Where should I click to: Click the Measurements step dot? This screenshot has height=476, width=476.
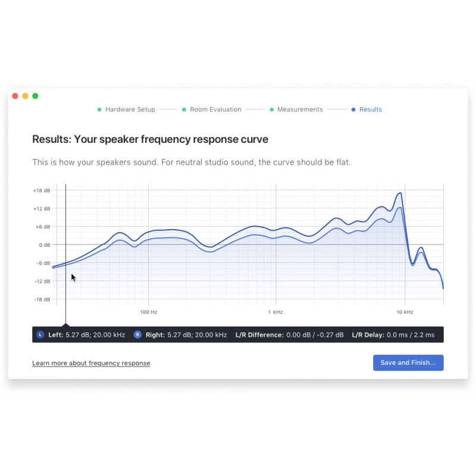[272, 109]
